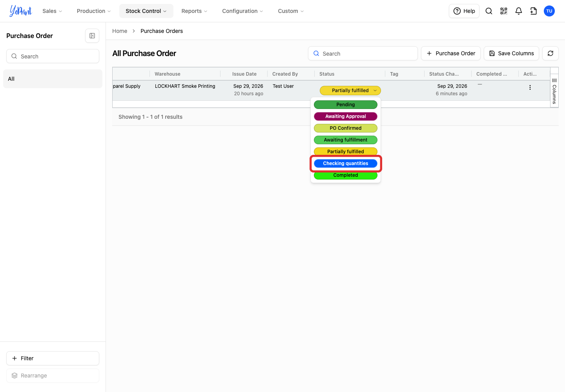Image resolution: width=565 pixels, height=392 pixels.
Task: Click the YoPrint logo
Action: point(21,11)
